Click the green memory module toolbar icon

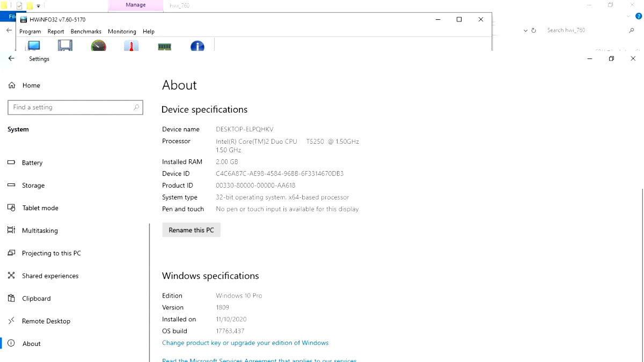(165, 47)
